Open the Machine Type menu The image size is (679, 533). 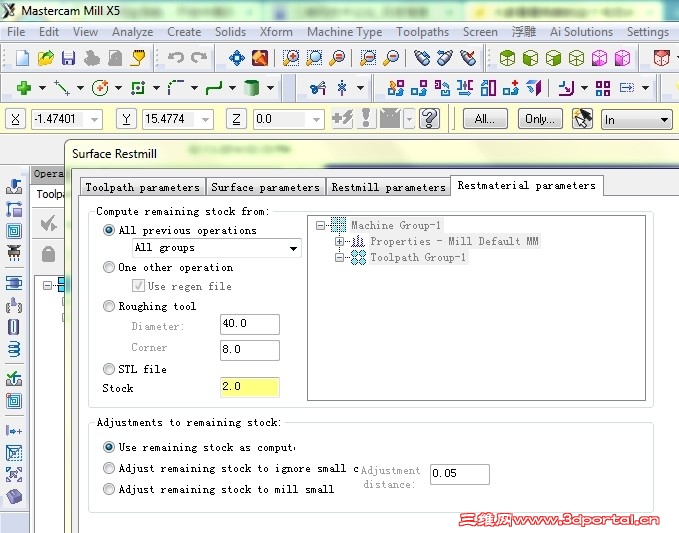[344, 32]
